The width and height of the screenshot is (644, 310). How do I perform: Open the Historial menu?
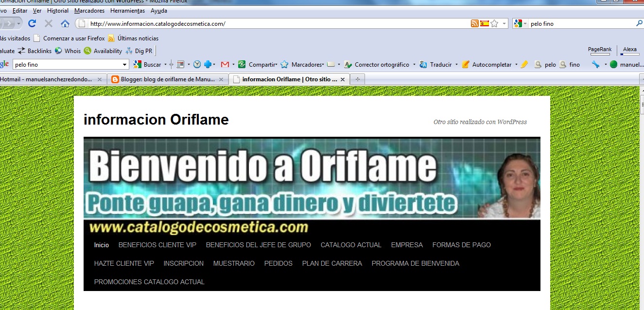tap(58, 11)
